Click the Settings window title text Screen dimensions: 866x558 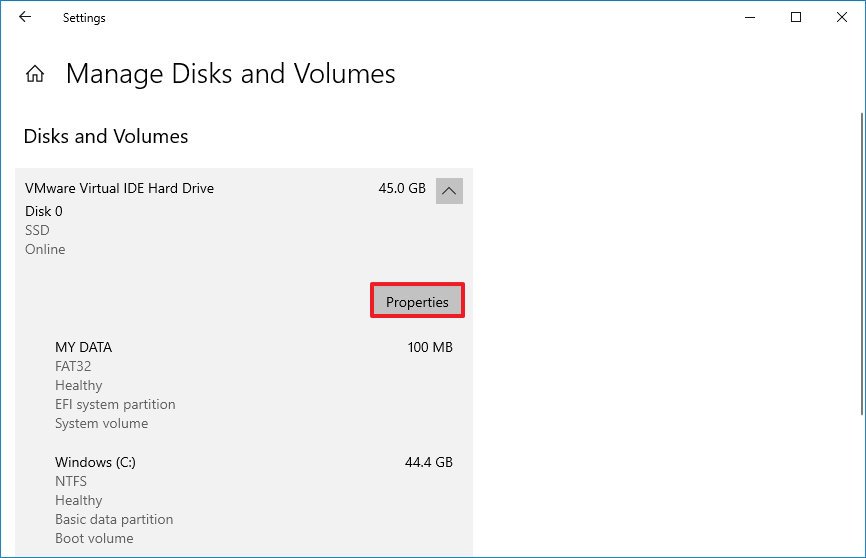[x=84, y=17]
